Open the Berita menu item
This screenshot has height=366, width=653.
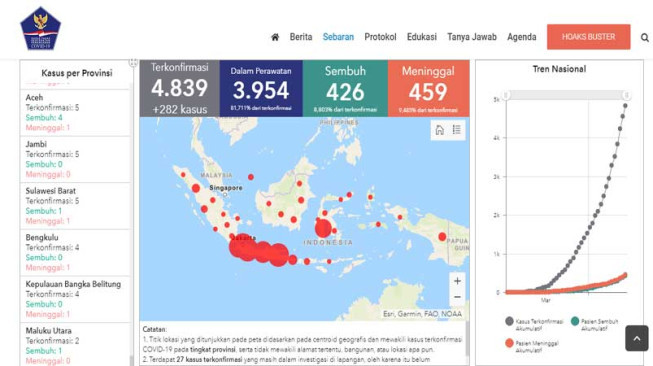[301, 37]
